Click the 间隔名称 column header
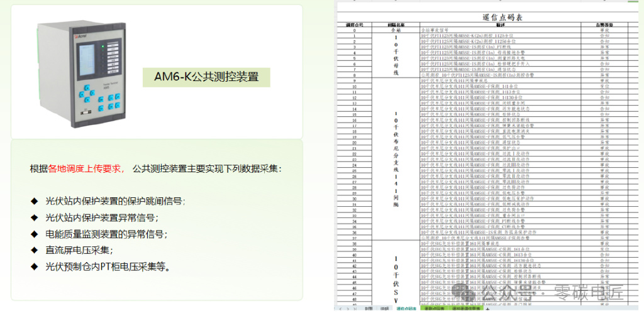644x318 pixels. 396,25
